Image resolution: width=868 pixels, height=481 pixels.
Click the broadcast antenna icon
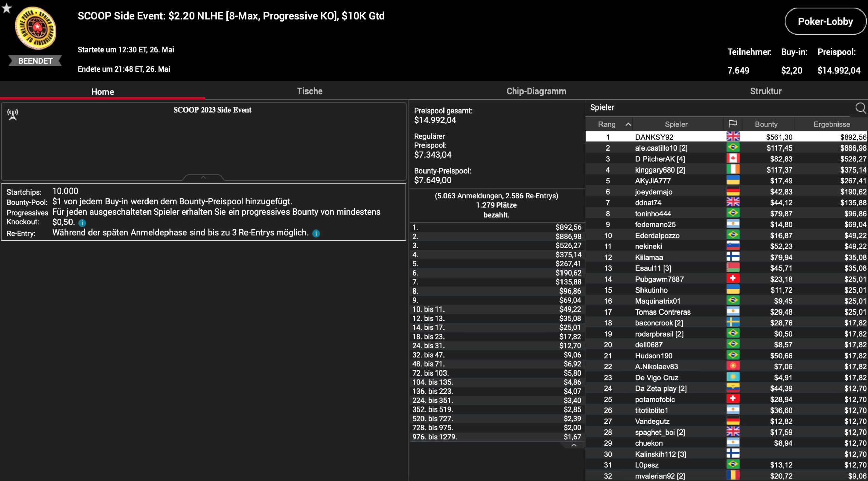(13, 115)
